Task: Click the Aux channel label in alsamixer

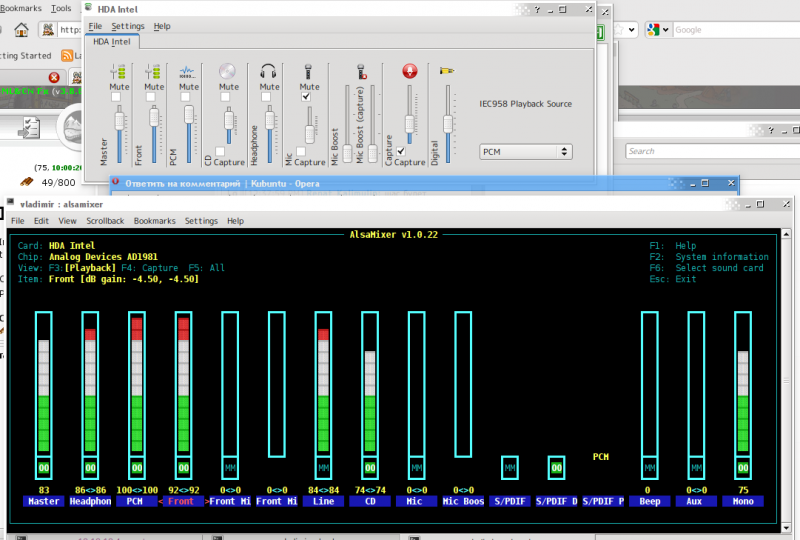Action: point(696,501)
